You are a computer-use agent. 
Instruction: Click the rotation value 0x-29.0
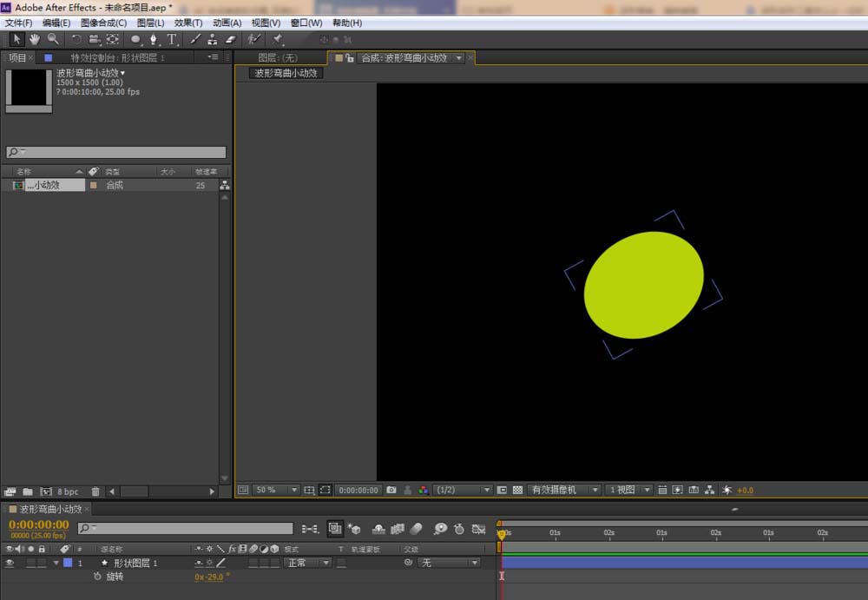(208, 577)
